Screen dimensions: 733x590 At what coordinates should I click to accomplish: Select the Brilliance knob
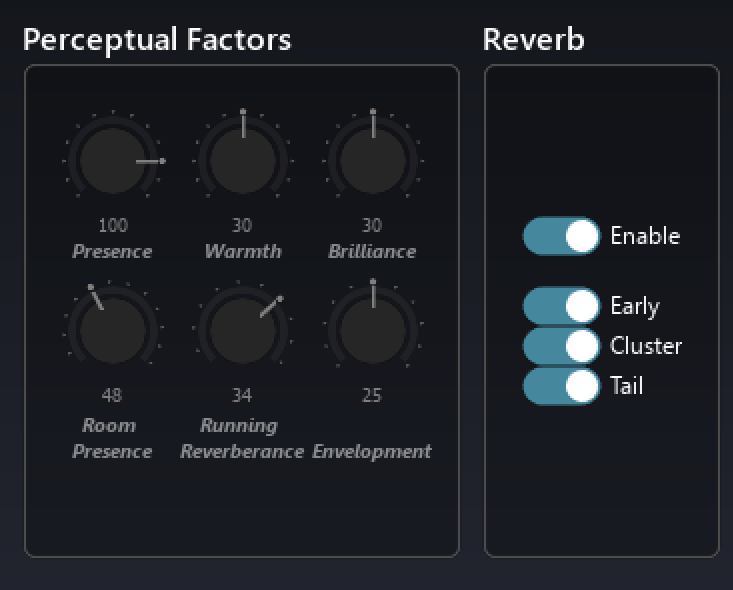click(x=372, y=161)
